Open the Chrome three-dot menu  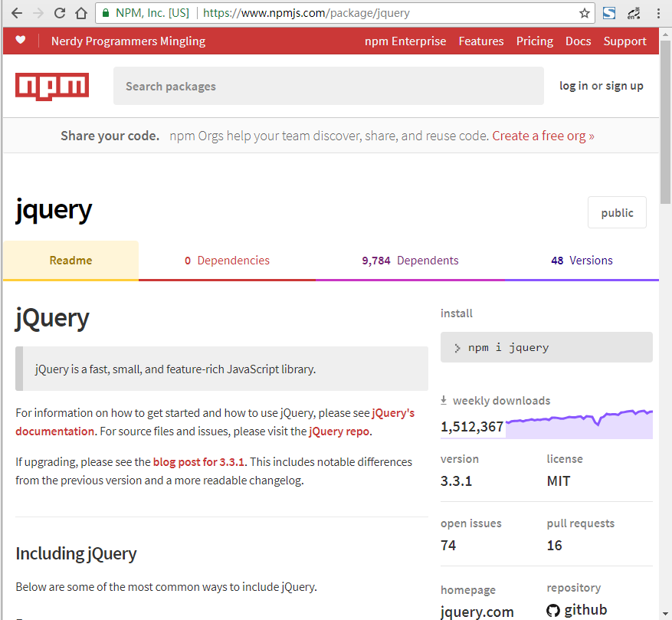(658, 13)
